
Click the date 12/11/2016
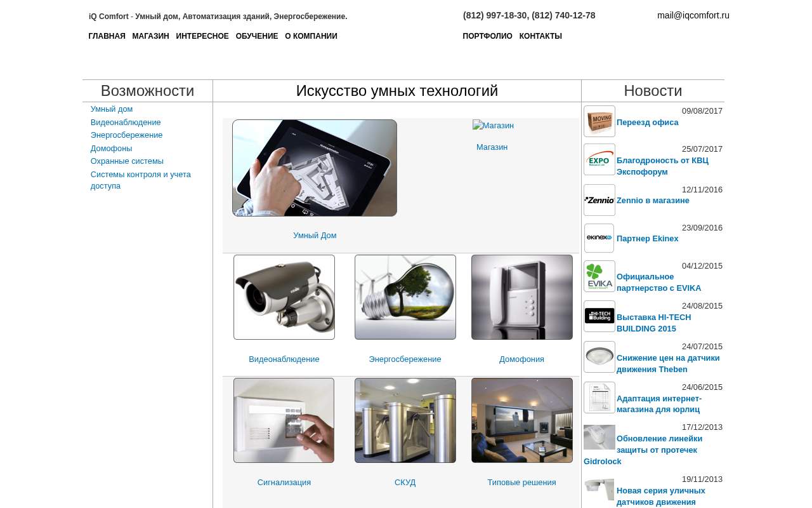[702, 190]
